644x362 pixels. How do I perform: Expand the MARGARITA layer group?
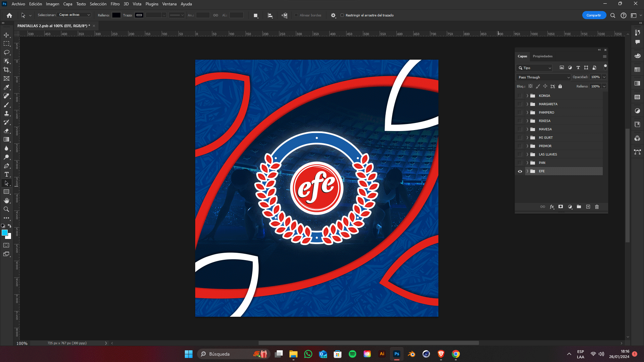pyautogui.click(x=527, y=104)
